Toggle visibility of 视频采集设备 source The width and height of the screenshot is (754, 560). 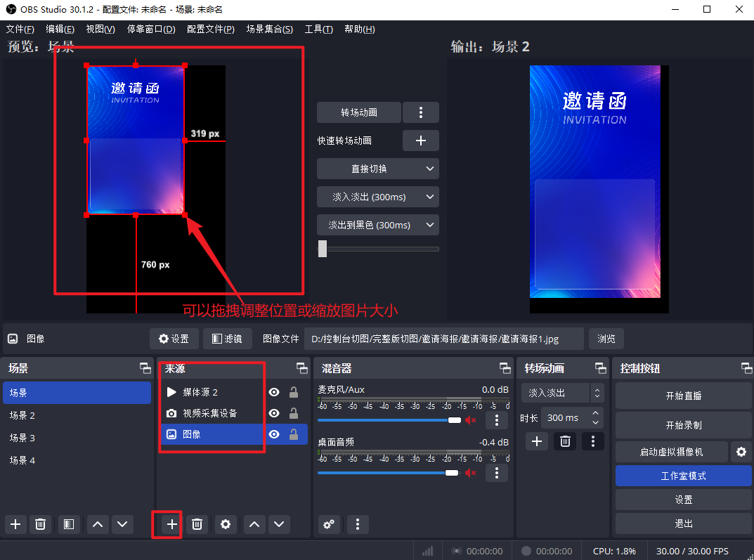[274, 413]
